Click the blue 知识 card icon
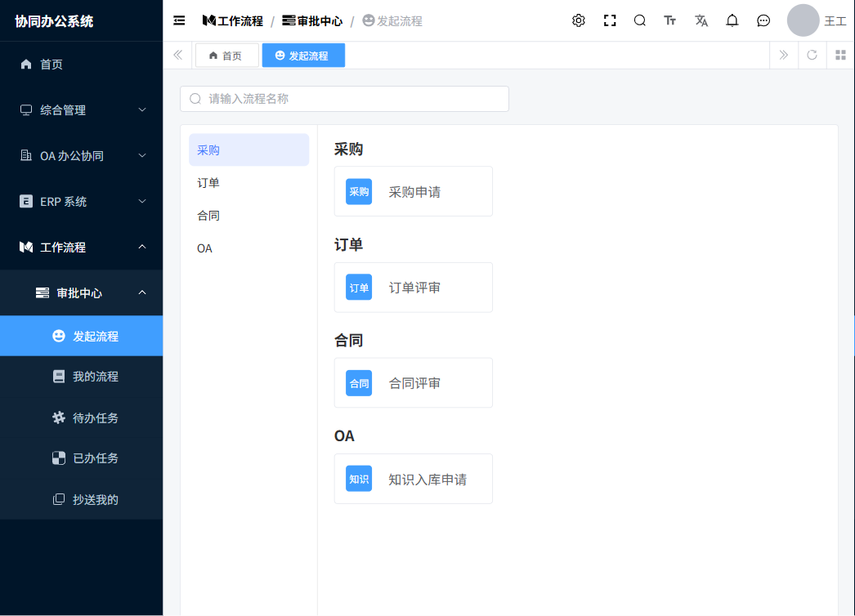Viewport: 855px width, 616px height. [x=359, y=479]
